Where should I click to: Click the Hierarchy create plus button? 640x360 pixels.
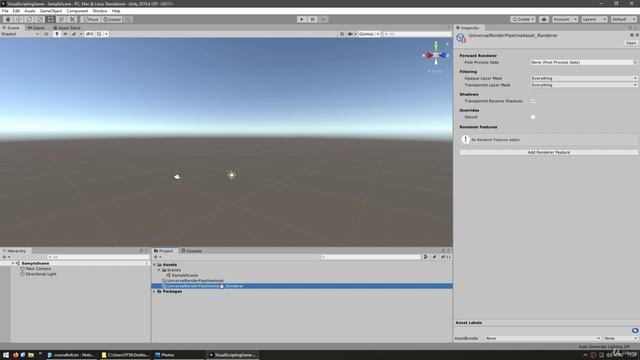pos(6,257)
